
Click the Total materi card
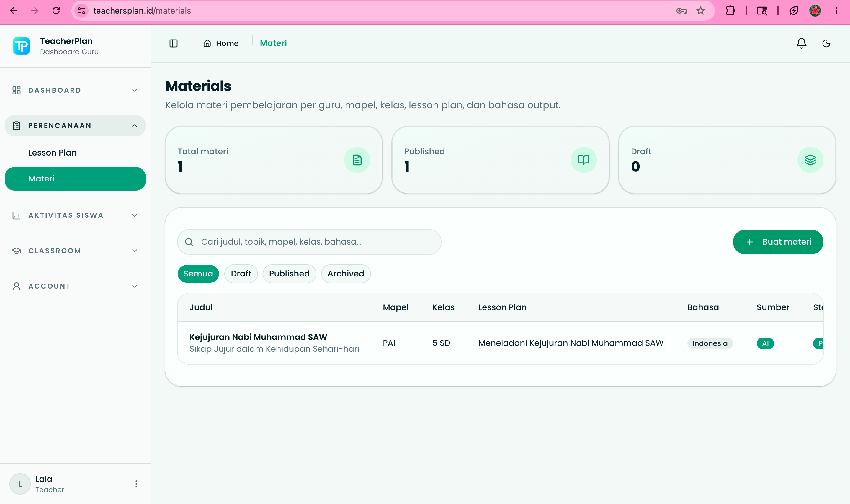(274, 160)
